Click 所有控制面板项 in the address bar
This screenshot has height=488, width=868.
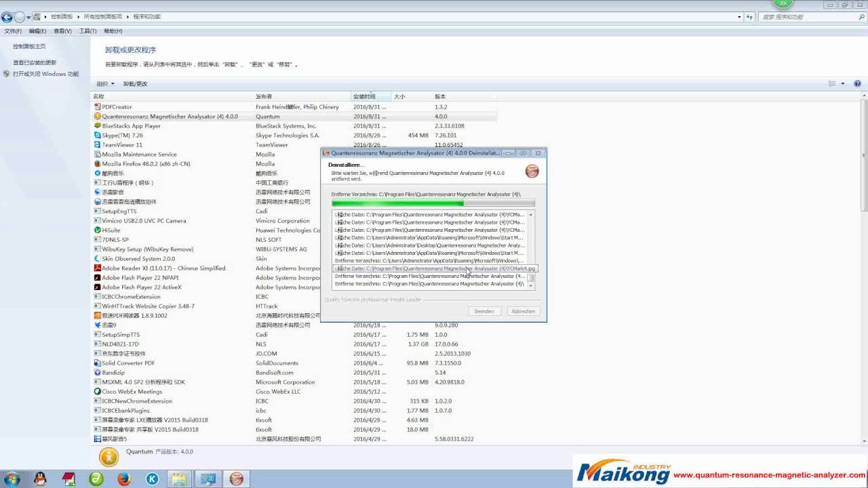click(103, 16)
